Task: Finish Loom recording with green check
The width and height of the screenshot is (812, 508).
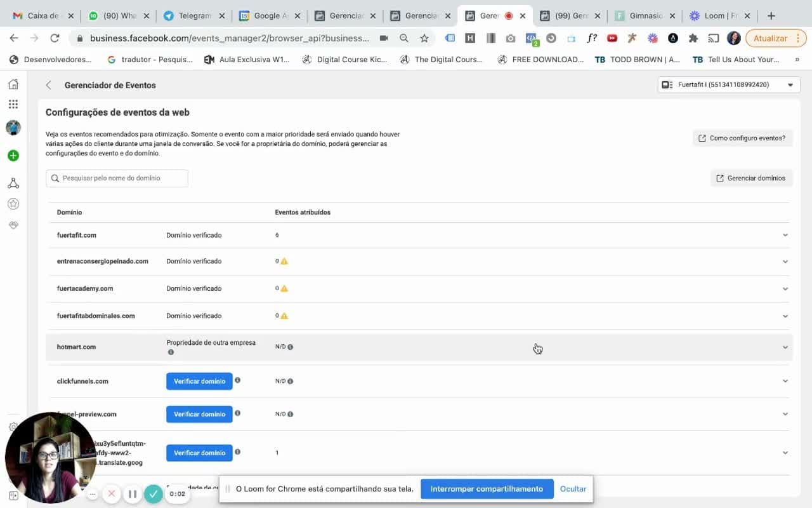Action: tap(153, 493)
